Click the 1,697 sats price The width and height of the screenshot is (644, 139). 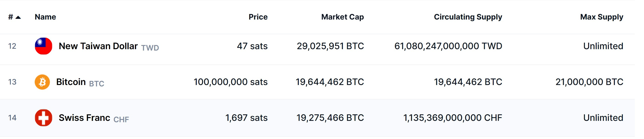click(246, 118)
